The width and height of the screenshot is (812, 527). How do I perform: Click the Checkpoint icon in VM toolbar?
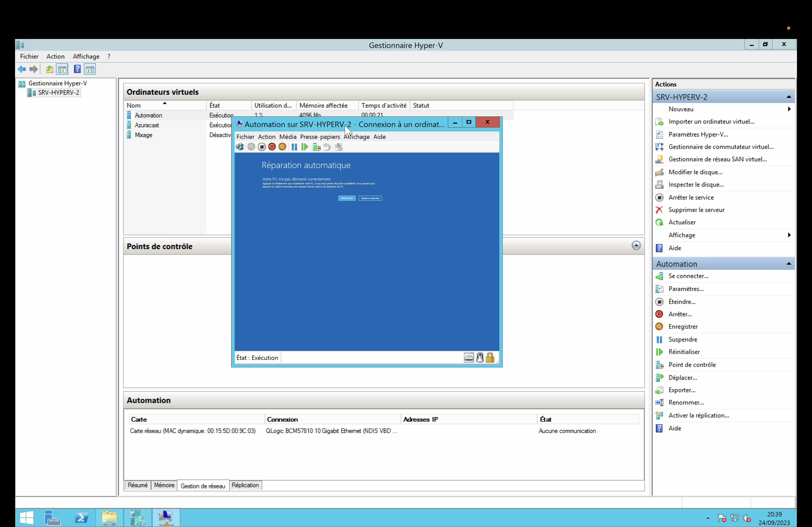317,147
